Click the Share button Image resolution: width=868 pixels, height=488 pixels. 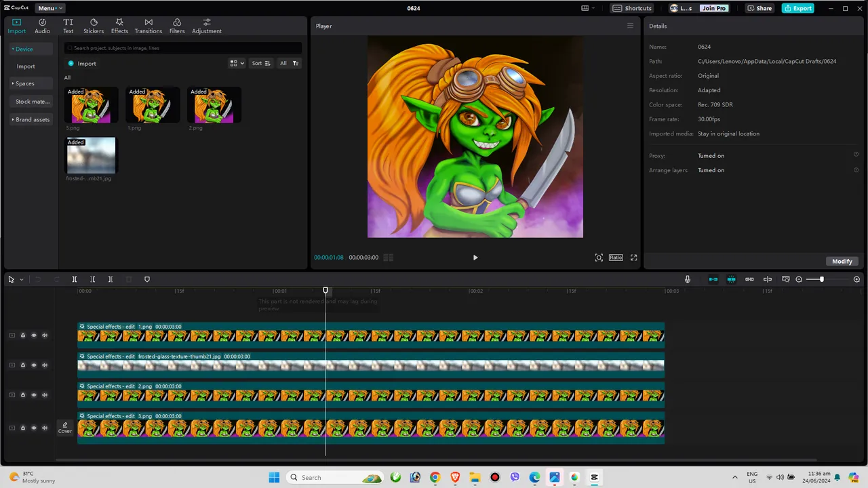tap(759, 8)
